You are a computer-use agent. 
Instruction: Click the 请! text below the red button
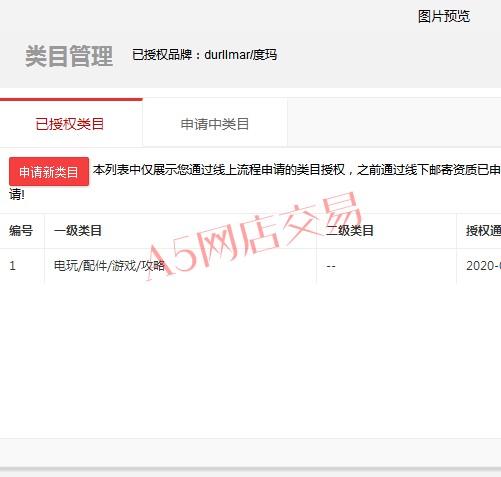pyautogui.click(x=17, y=195)
